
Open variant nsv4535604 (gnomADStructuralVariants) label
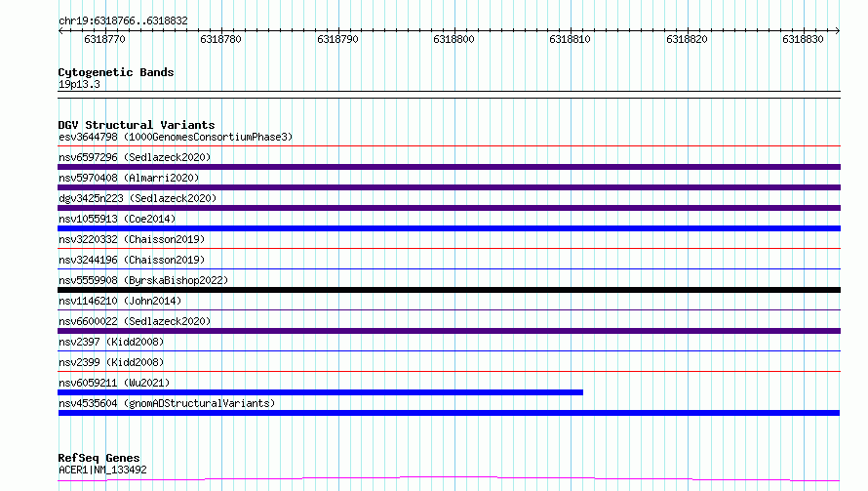167,403
